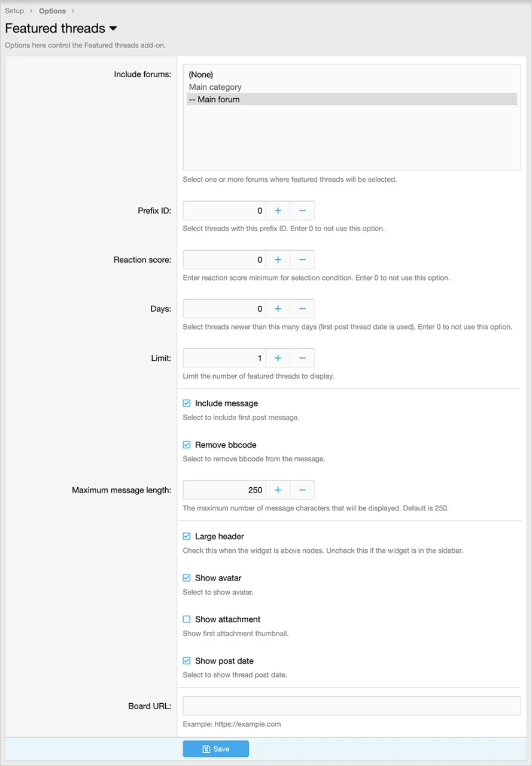Raise Maximum message length with plus

click(x=278, y=490)
